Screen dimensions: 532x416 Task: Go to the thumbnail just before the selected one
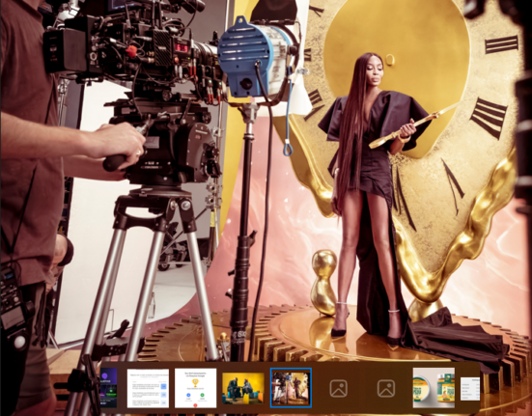point(243,388)
